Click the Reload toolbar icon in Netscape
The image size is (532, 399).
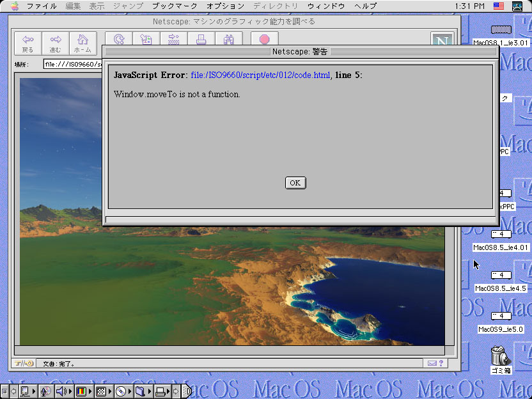(119, 38)
